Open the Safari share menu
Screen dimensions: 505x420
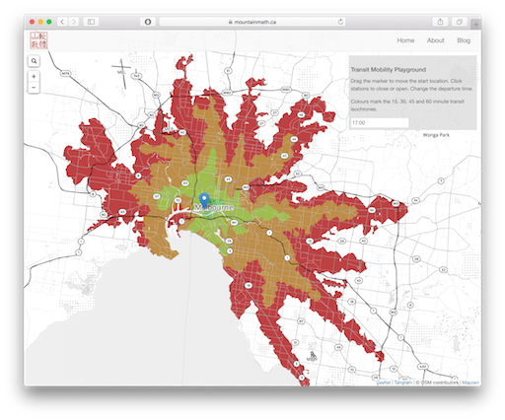click(x=440, y=22)
